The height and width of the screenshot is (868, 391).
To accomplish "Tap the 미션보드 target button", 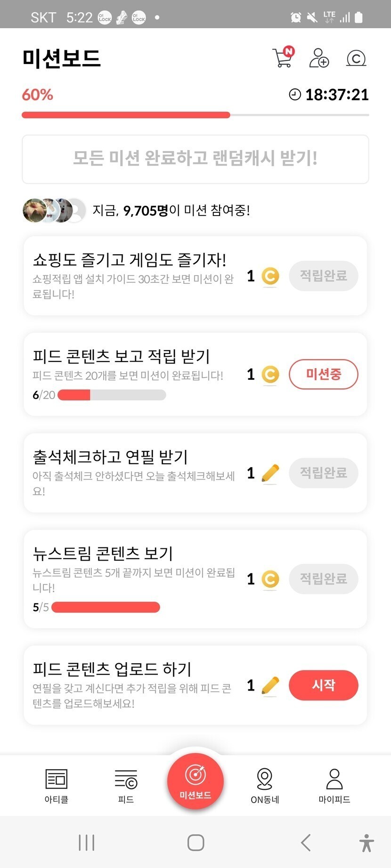I will (x=195, y=781).
